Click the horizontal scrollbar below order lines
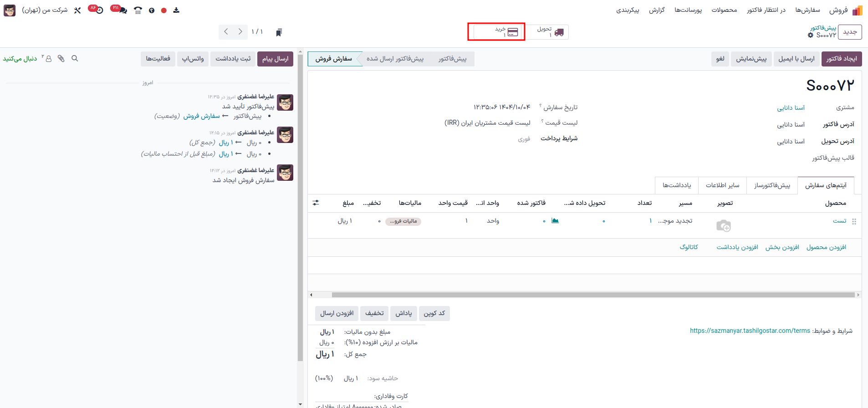The image size is (868, 408). pyautogui.click(x=592, y=295)
